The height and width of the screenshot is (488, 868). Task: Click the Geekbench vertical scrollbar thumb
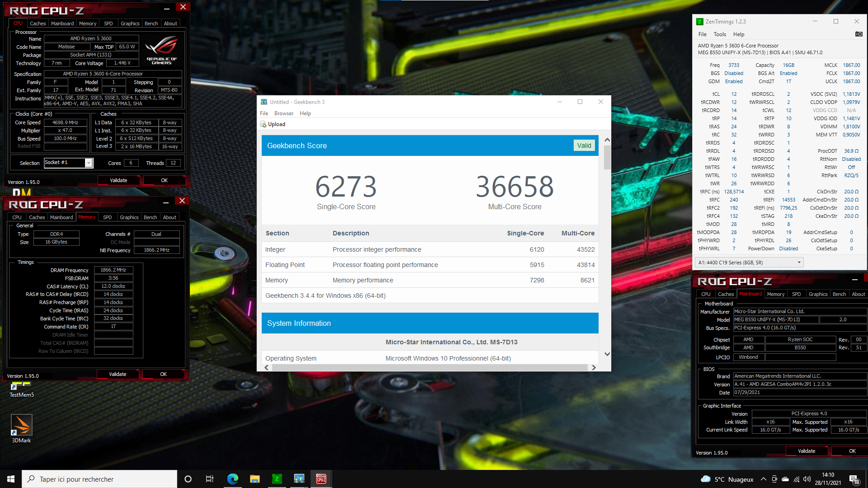(607, 158)
